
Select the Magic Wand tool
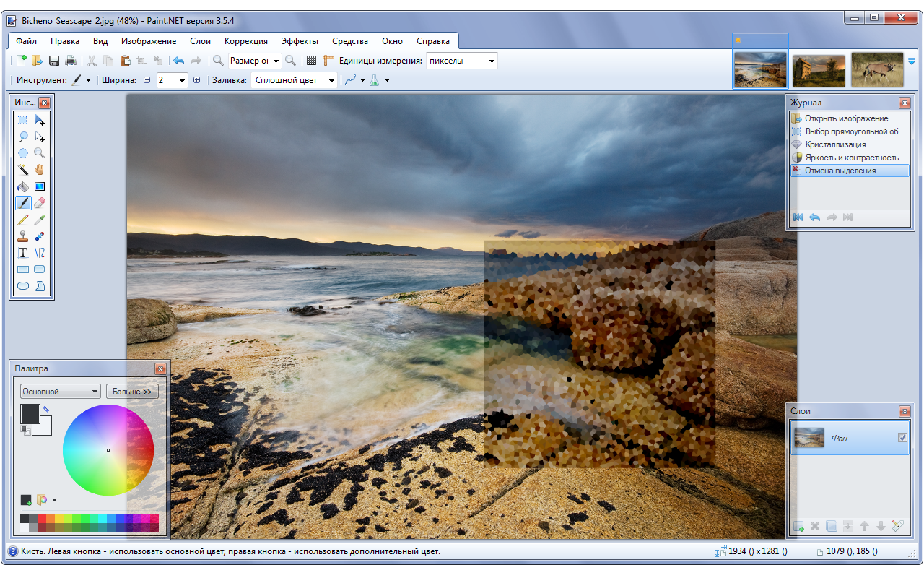tap(23, 169)
